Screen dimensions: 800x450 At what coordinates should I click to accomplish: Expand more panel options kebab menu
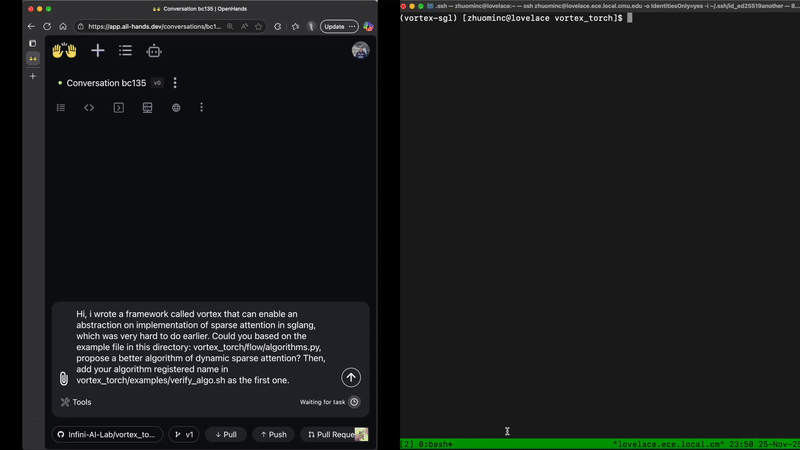pyautogui.click(x=202, y=108)
